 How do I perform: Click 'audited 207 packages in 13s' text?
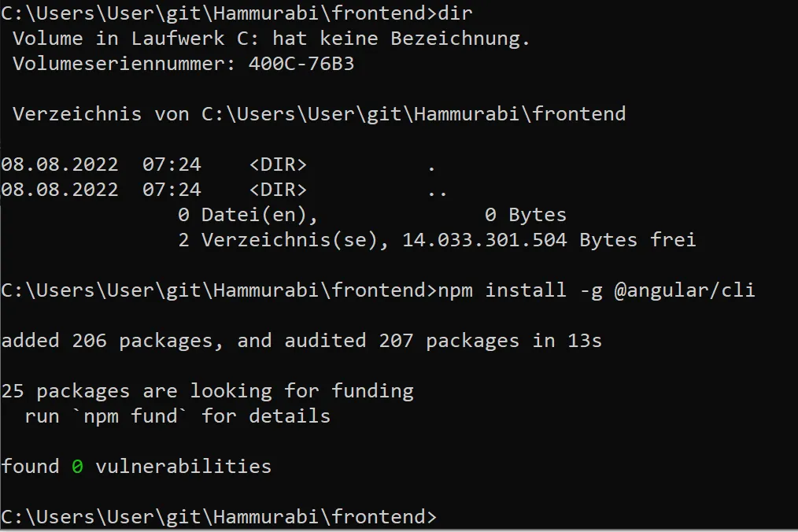[x=443, y=341]
